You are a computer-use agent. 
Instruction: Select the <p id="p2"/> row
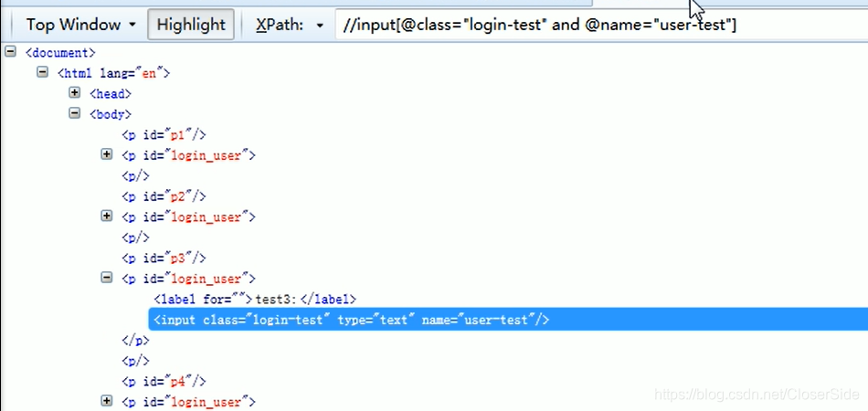point(164,197)
